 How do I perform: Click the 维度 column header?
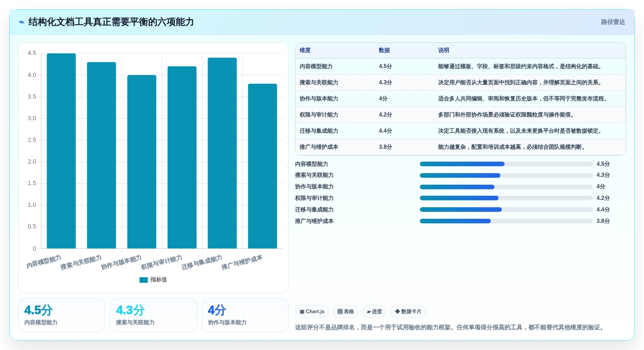click(305, 51)
